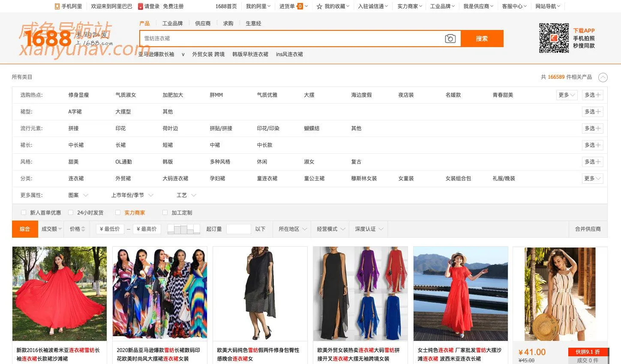Switch to the 工业品牌 tab
The image size is (621, 364).
[173, 23]
